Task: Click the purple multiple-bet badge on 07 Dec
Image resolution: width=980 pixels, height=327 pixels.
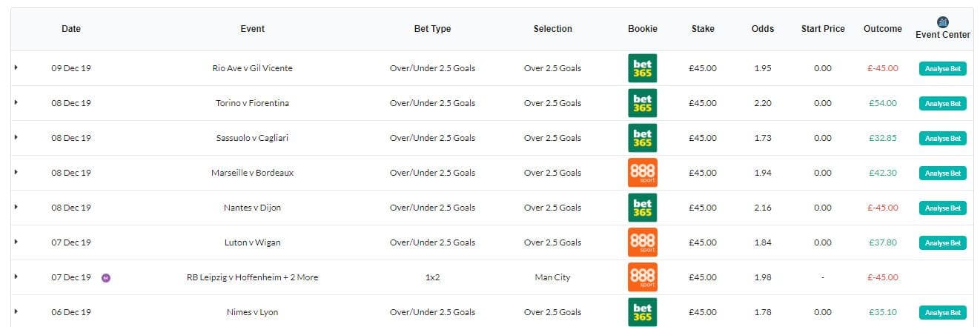Action: [x=106, y=277]
